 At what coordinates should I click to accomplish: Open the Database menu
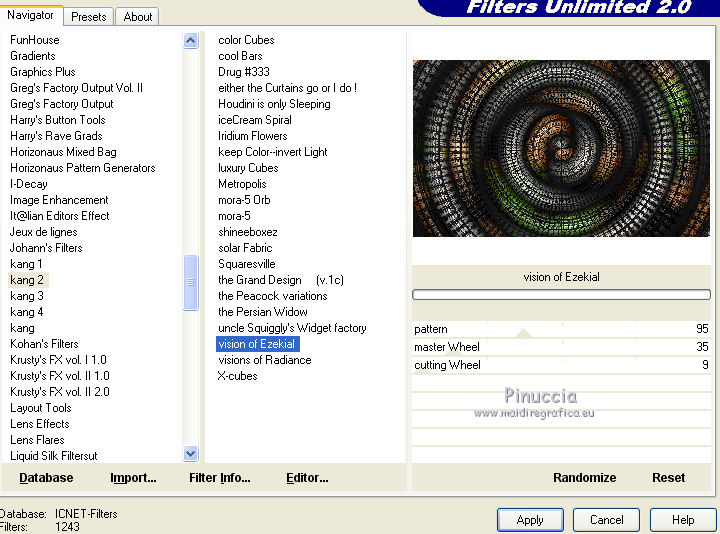click(46, 478)
